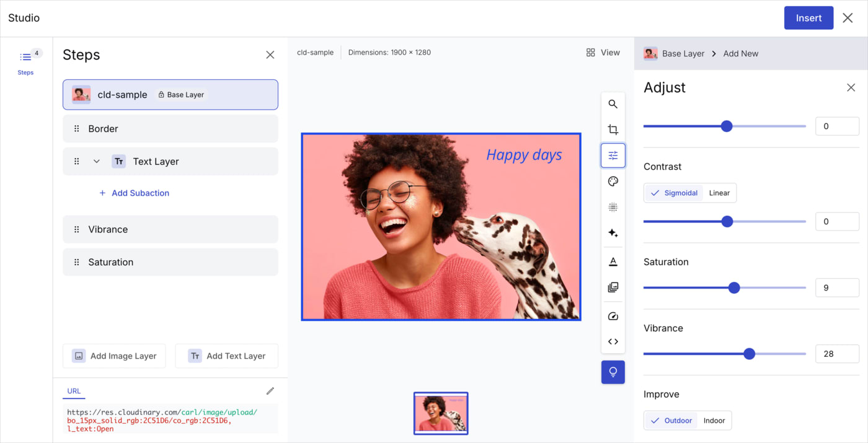The width and height of the screenshot is (868, 443).
Task: Click the Insert button
Action: coord(808,18)
